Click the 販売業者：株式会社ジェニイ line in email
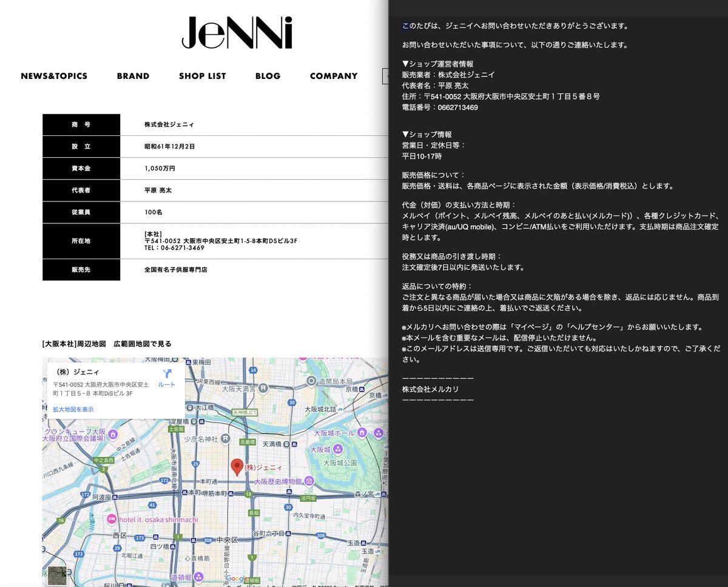The image size is (728, 587). pyautogui.click(x=448, y=75)
